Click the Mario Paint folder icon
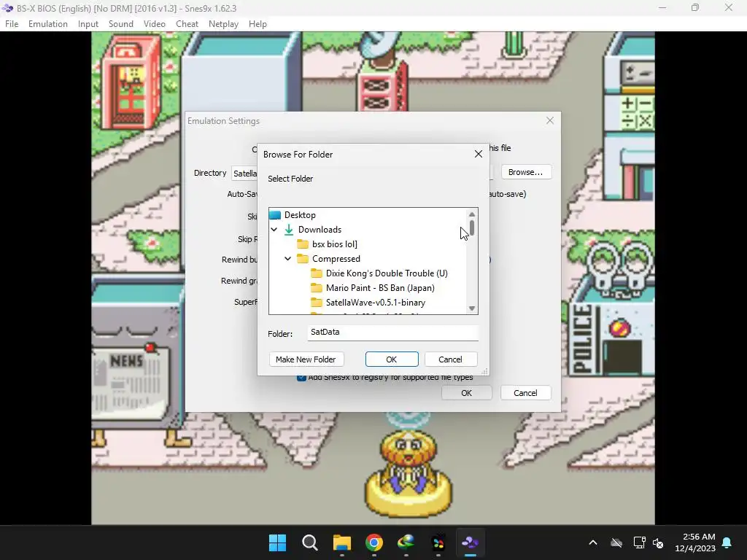Viewport: 747px width, 560px height. pyautogui.click(x=317, y=287)
